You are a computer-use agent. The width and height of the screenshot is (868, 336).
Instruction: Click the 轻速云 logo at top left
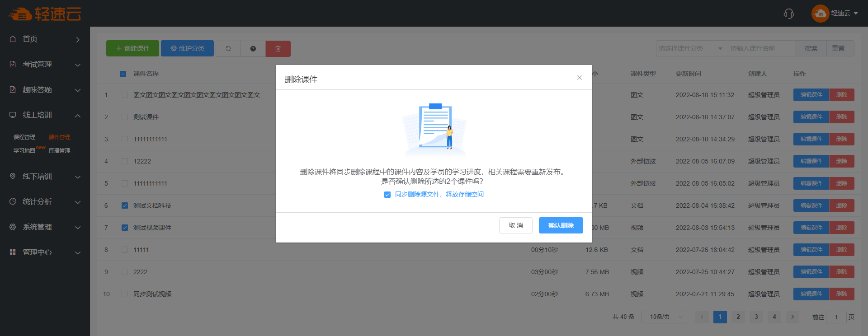pyautogui.click(x=45, y=14)
